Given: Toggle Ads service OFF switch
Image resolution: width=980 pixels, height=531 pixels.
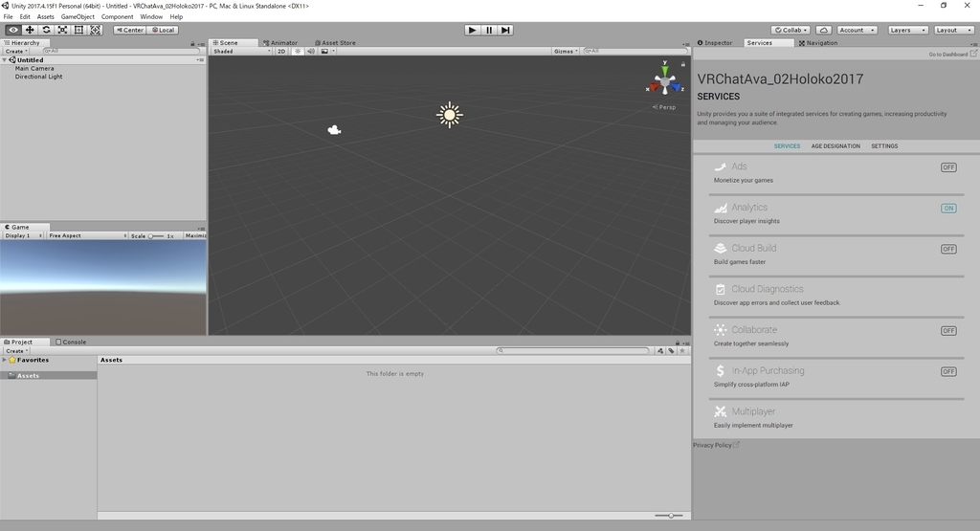Looking at the screenshot, I should pyautogui.click(x=948, y=167).
